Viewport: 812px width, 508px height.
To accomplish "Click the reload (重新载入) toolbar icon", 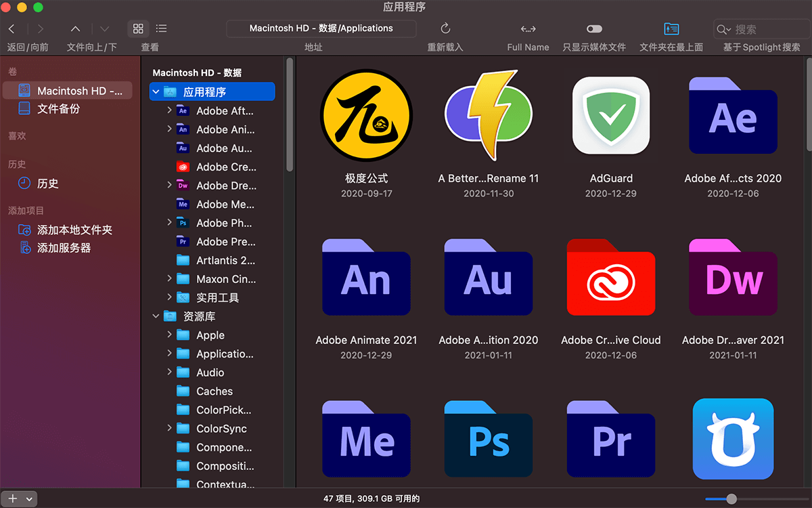I will [x=445, y=28].
